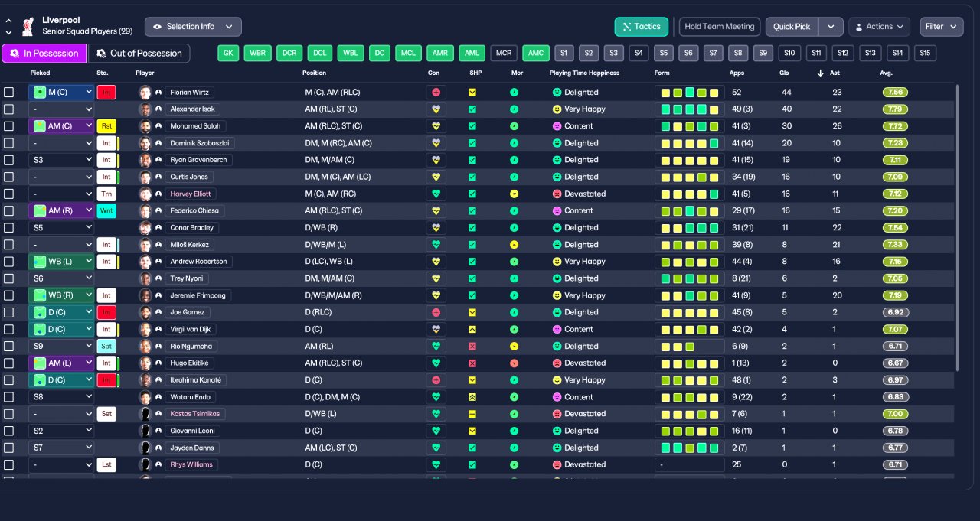Click Hold Team Meeting button
This screenshot has width=980, height=521.
click(x=720, y=27)
